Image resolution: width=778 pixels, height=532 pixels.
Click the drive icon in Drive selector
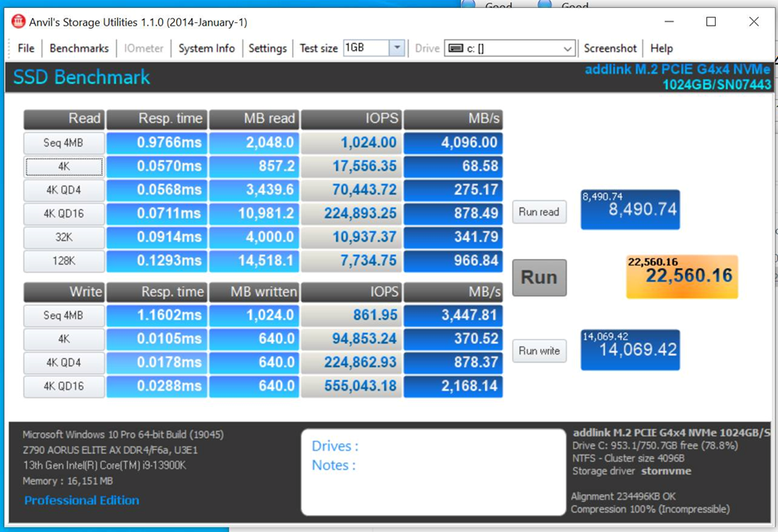tap(456, 49)
